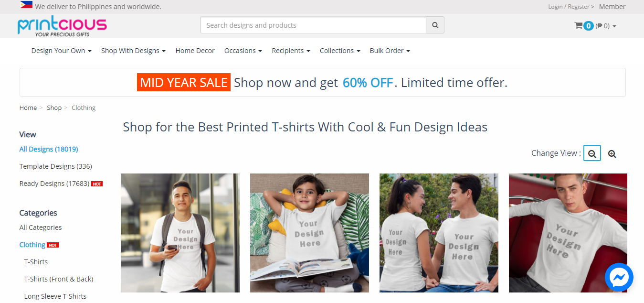Click the Printcious logo

coord(62,26)
